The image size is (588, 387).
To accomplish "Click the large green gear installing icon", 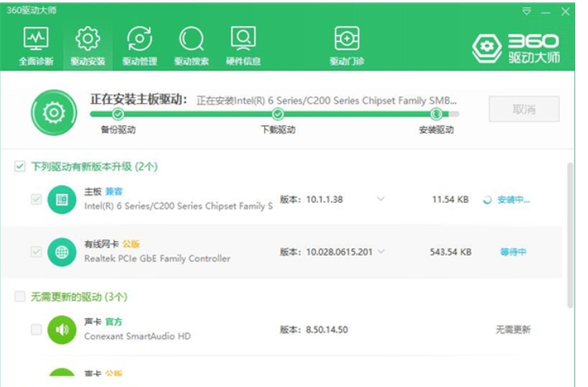I will click(x=54, y=113).
